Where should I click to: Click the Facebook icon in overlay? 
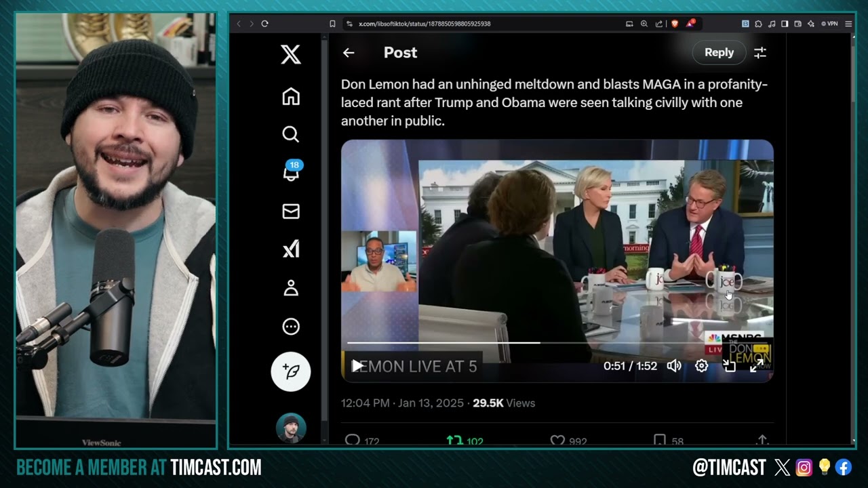(x=844, y=467)
